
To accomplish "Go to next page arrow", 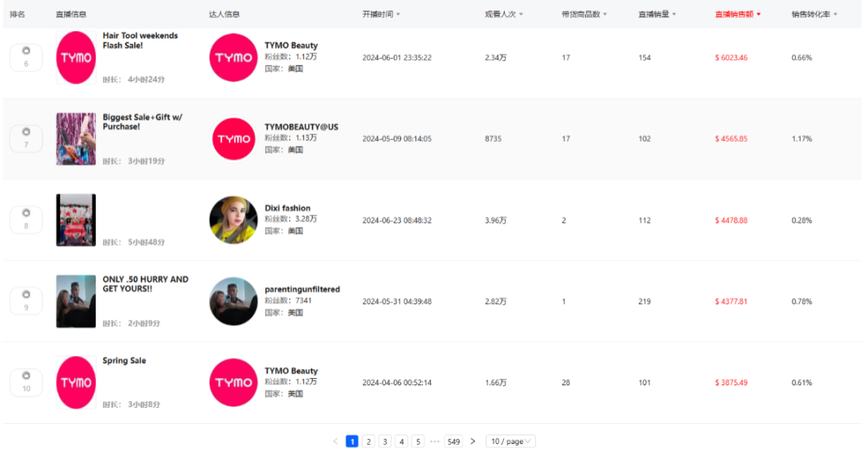I will coord(473,442).
